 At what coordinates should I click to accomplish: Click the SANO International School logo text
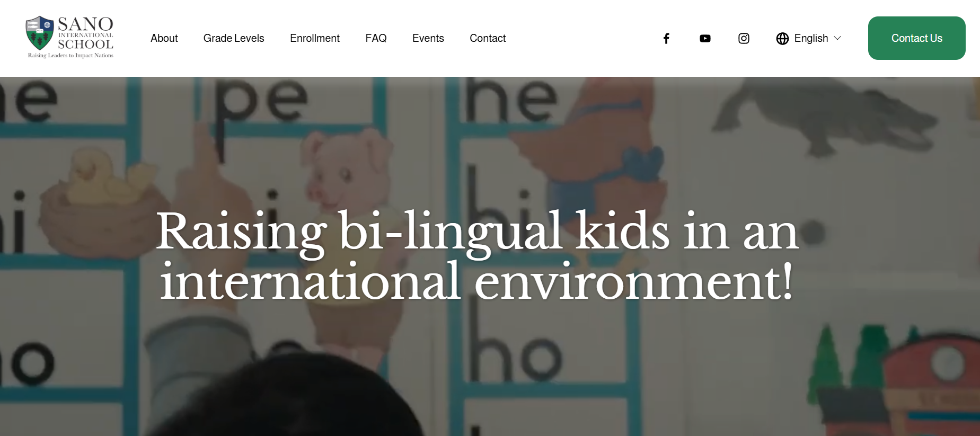coord(85,33)
